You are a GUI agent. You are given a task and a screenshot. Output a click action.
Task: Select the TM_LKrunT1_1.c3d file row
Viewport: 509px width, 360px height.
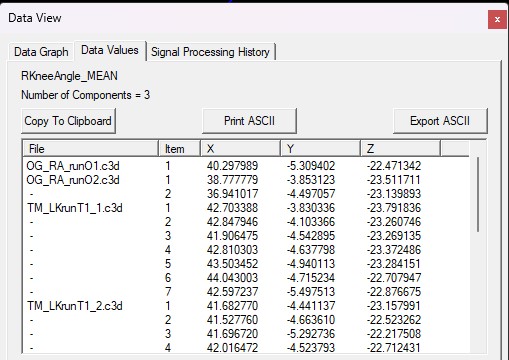point(246,208)
